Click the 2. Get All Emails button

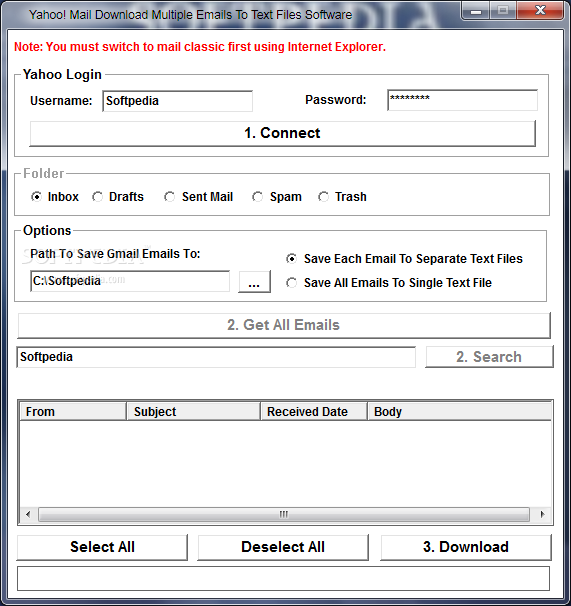(284, 325)
